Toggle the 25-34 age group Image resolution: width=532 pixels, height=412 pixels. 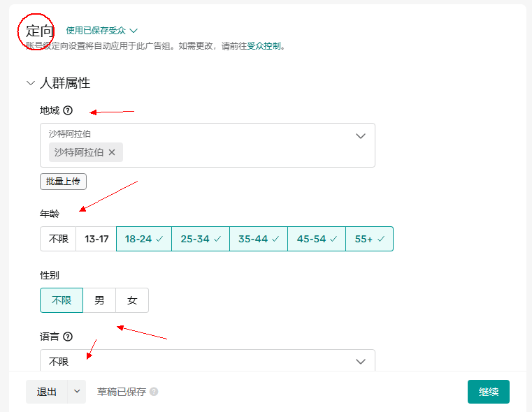(200, 239)
